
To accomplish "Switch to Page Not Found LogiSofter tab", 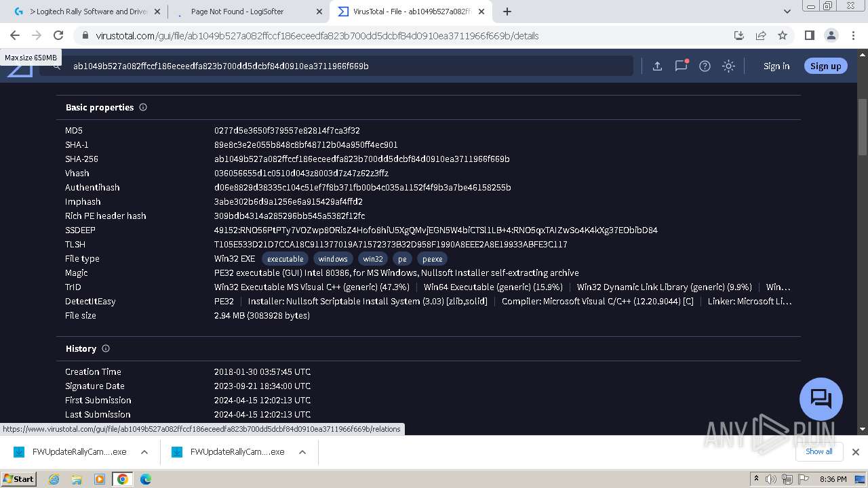I will click(248, 12).
